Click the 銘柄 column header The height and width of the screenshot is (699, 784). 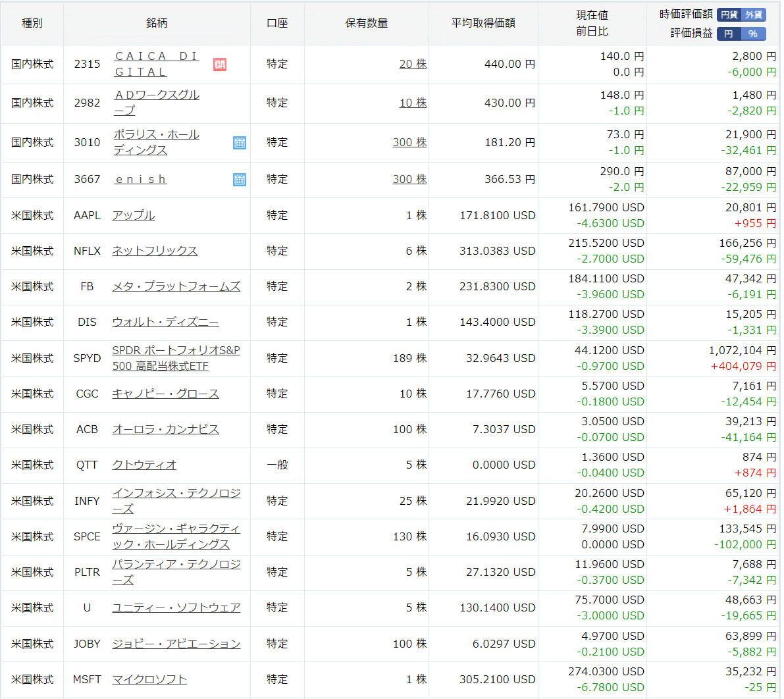157,23
